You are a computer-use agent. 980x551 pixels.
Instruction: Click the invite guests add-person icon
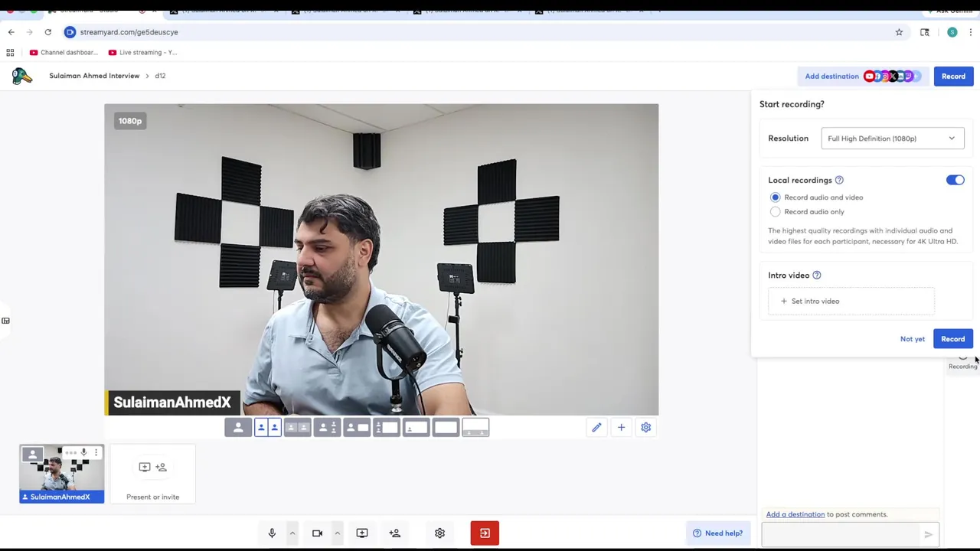[395, 533]
